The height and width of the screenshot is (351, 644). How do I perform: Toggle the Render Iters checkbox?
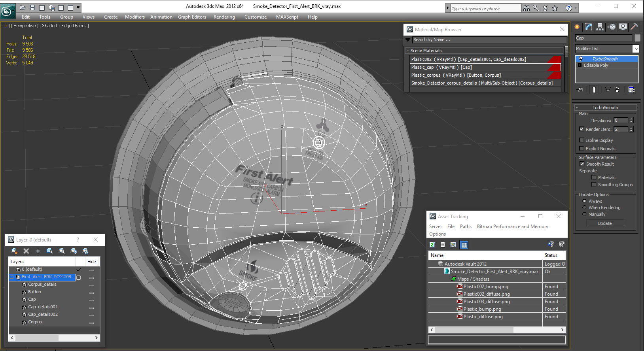click(x=581, y=129)
